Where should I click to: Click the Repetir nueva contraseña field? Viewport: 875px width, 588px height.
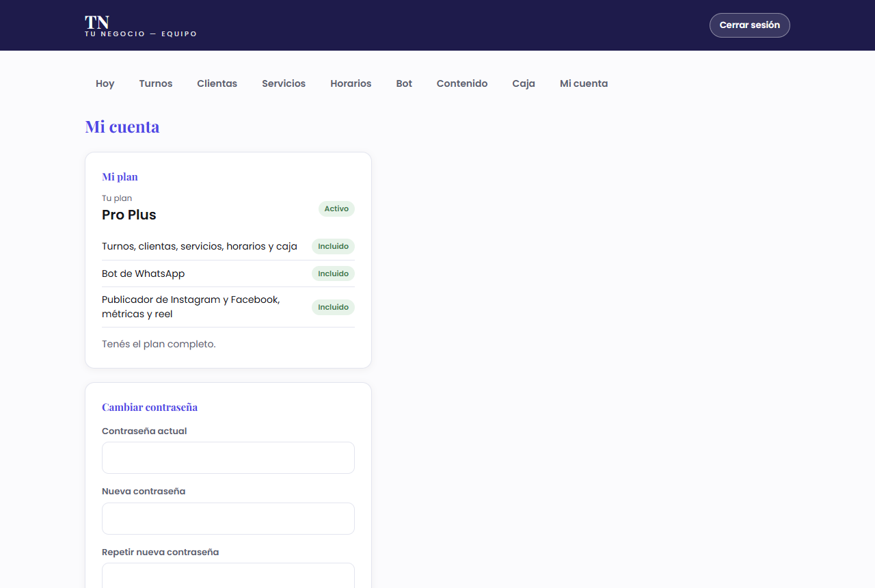[x=228, y=575]
